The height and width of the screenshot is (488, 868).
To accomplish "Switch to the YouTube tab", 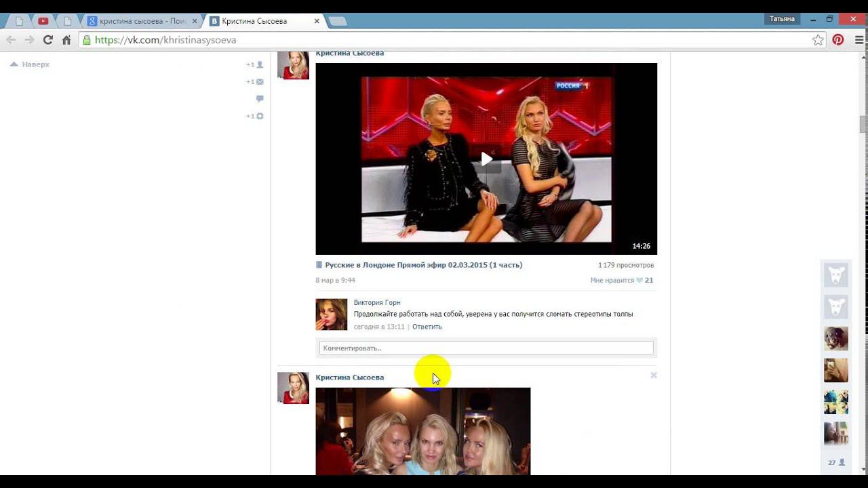I will tap(43, 21).
